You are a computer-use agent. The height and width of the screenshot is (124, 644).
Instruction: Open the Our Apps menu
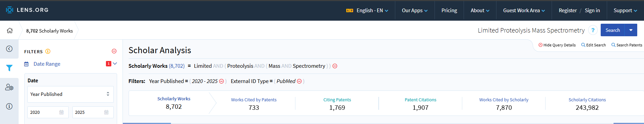click(x=415, y=11)
